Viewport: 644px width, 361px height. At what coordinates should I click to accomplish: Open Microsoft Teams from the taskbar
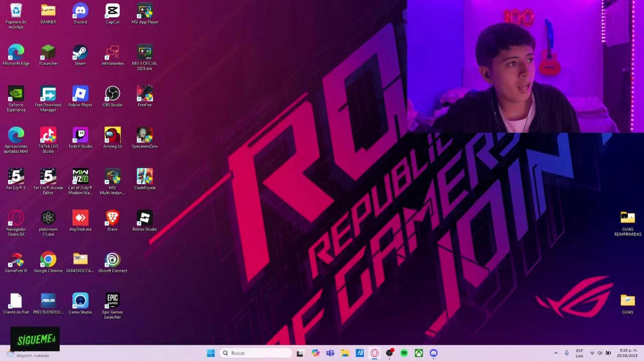click(x=330, y=353)
